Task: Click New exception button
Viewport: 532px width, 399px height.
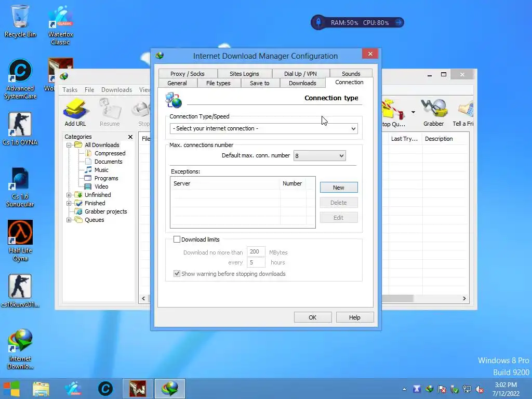Action: point(339,187)
